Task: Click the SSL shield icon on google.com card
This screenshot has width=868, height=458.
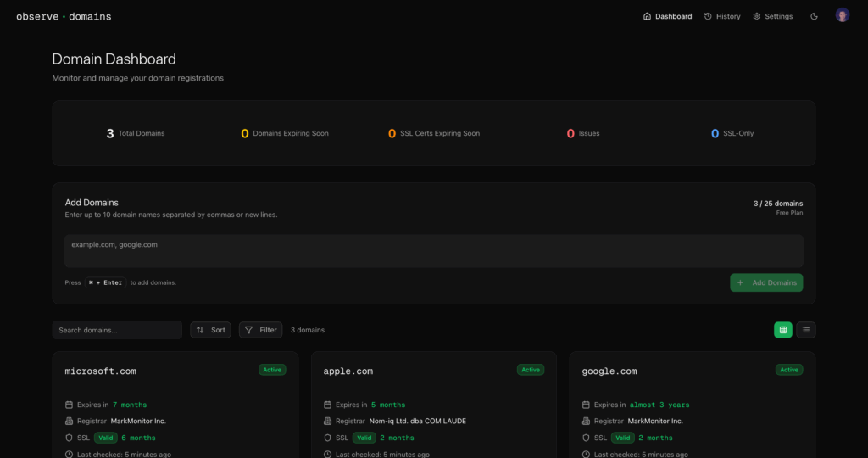Action: [587, 438]
